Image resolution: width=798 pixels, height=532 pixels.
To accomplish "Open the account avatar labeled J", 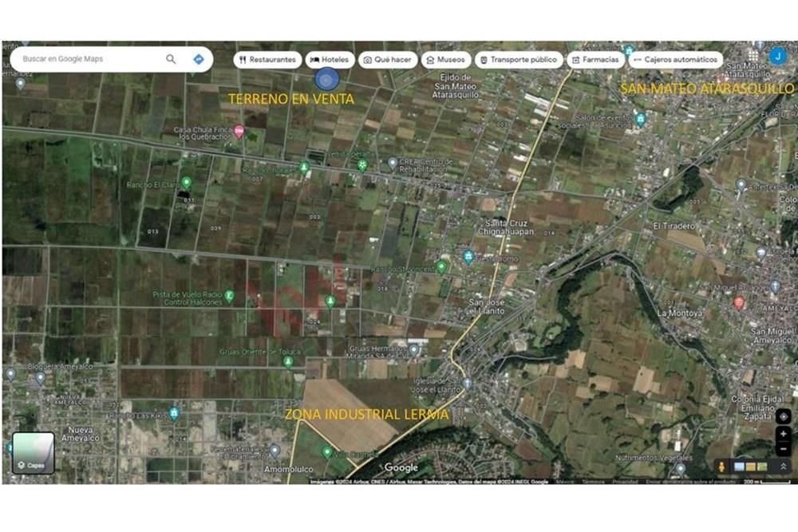I will click(x=777, y=56).
